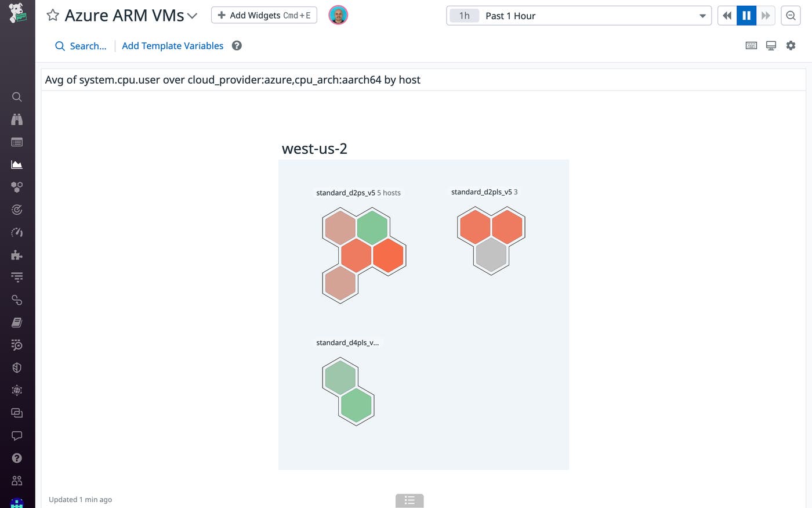The width and height of the screenshot is (812, 508).
Task: Open the Notebooks book icon
Action: click(x=17, y=322)
